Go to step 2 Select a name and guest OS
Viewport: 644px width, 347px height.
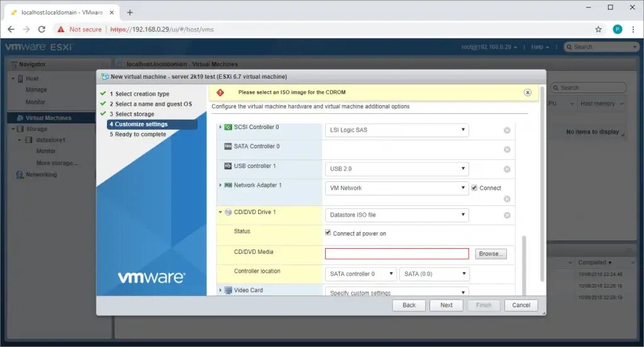(x=151, y=104)
